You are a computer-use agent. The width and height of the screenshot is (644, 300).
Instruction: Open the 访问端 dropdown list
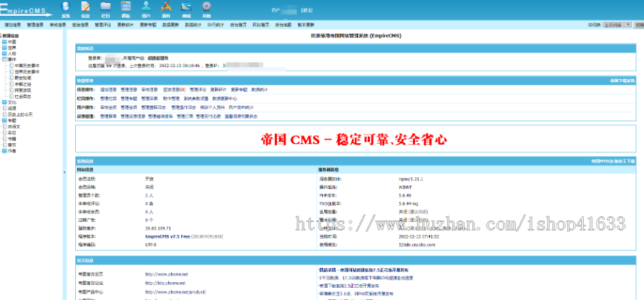617,24
